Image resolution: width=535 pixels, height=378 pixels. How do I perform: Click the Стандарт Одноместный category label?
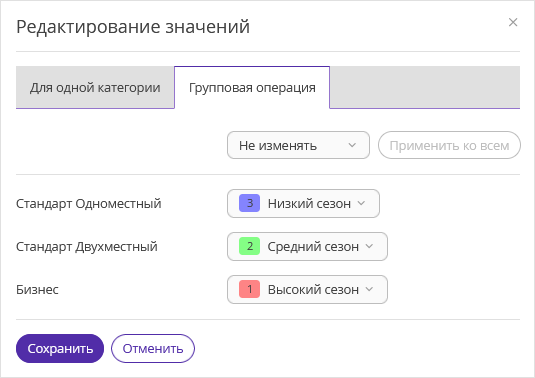tap(89, 204)
